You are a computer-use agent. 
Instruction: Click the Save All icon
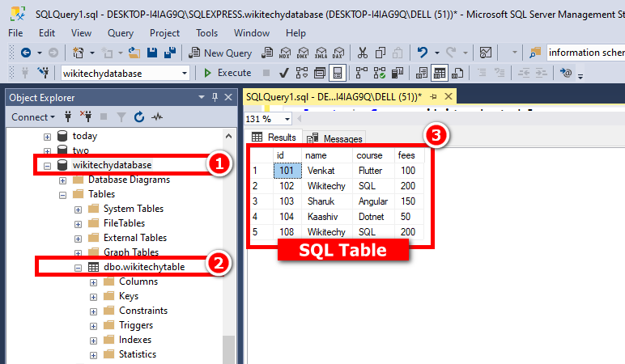point(170,53)
